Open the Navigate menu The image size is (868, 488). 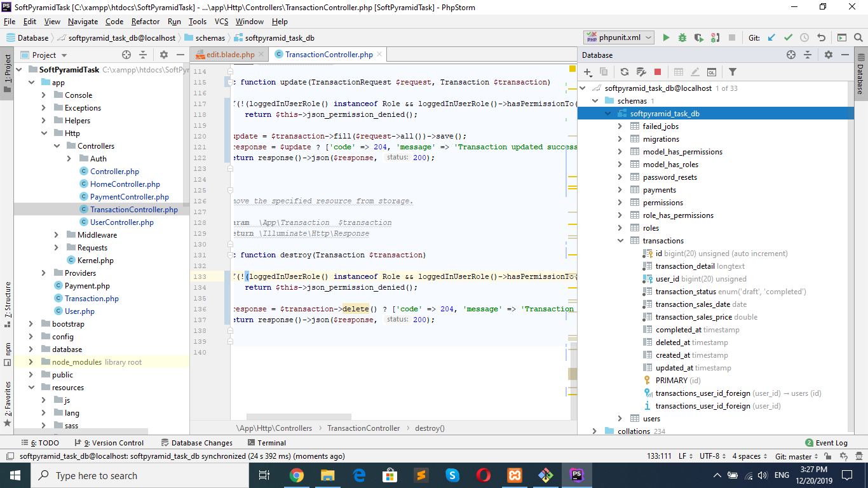pyautogui.click(x=83, y=22)
